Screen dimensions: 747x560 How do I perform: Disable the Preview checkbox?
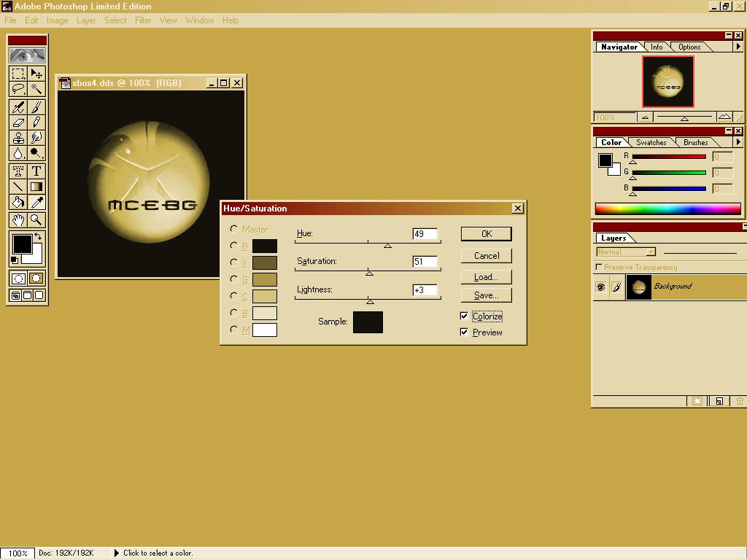(x=464, y=332)
